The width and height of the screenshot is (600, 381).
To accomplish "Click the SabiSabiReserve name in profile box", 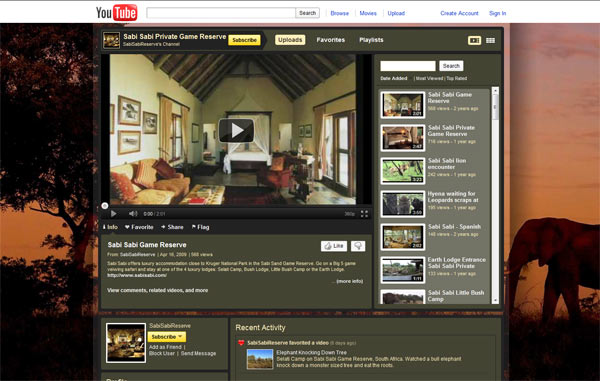I will (x=170, y=326).
